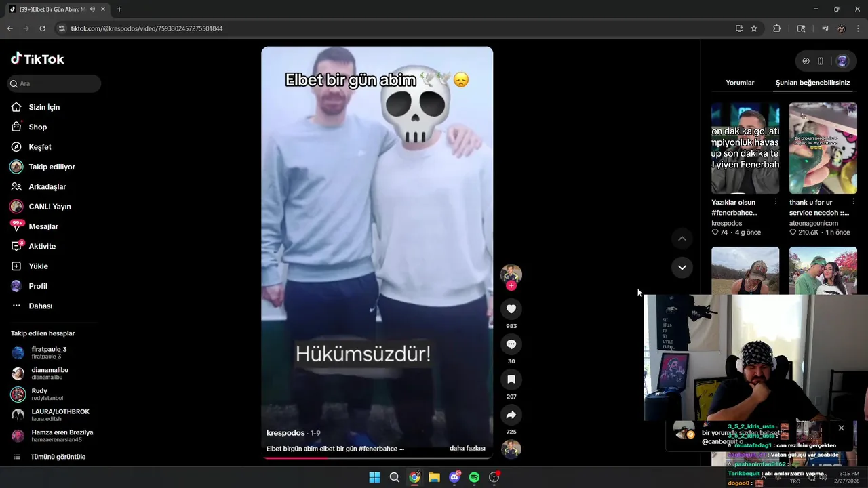
Task: Go to next video with down arrow
Action: pyautogui.click(x=682, y=267)
